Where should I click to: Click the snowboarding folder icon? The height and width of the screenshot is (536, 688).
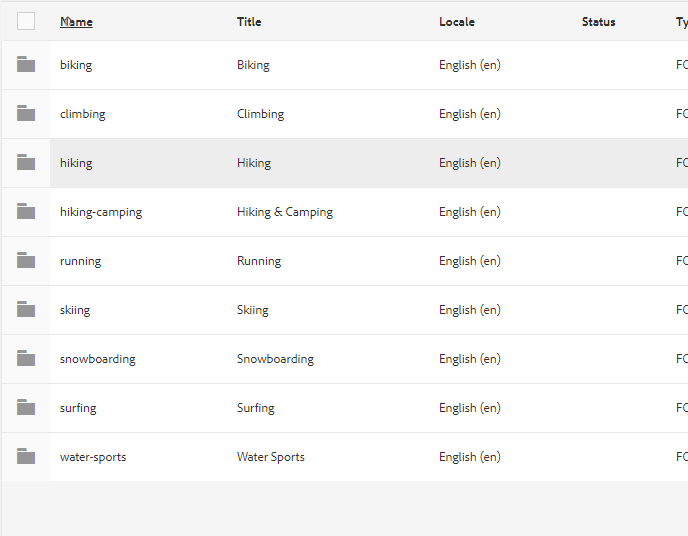pos(26,359)
